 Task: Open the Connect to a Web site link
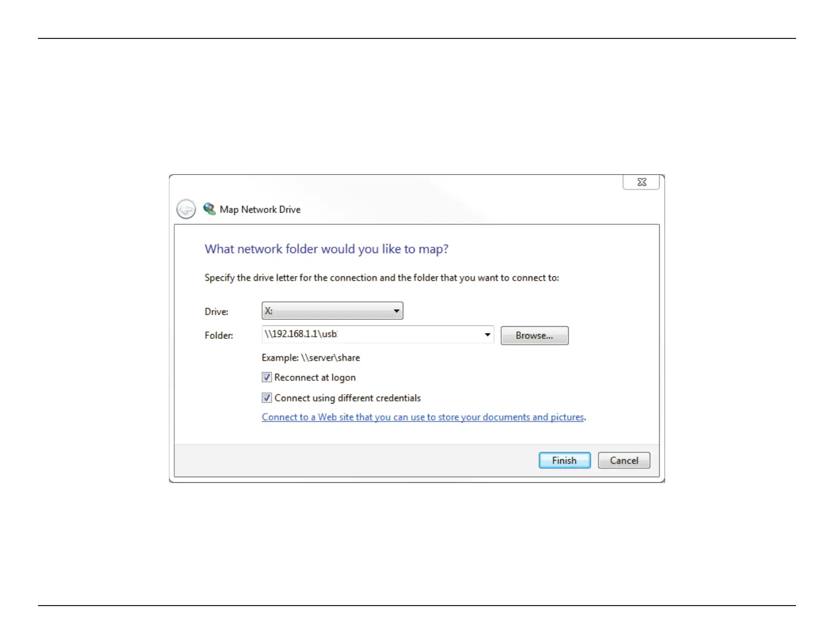[x=423, y=417]
